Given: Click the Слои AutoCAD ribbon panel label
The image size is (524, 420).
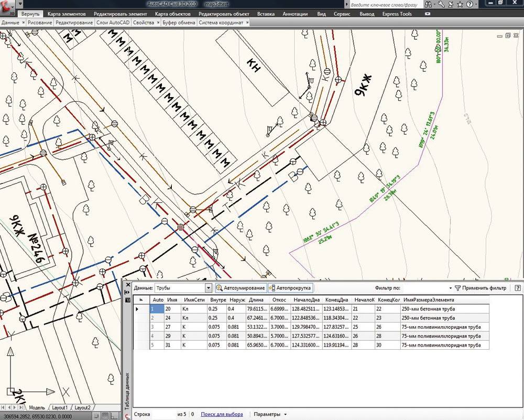Looking at the screenshot, I should click(113, 23).
